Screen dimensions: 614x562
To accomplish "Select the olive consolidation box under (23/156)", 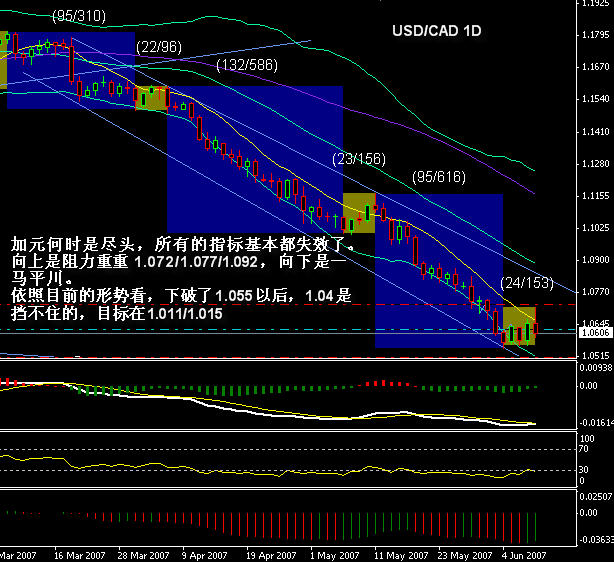I will 359,213.
